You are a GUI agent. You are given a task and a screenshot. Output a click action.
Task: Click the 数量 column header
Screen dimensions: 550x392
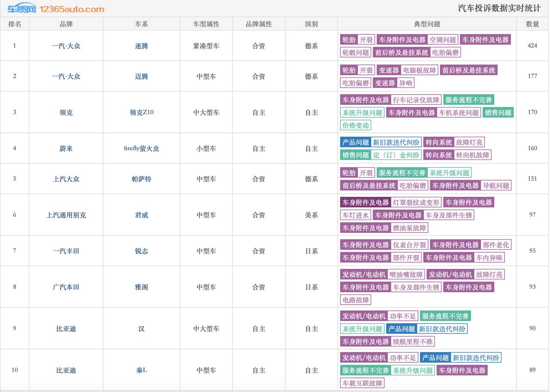(x=532, y=24)
